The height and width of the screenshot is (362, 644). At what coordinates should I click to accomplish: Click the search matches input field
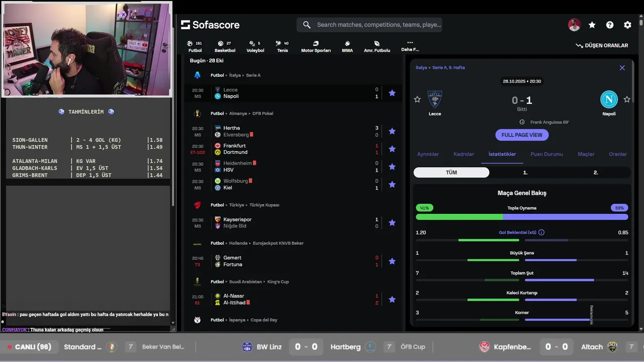(369, 25)
